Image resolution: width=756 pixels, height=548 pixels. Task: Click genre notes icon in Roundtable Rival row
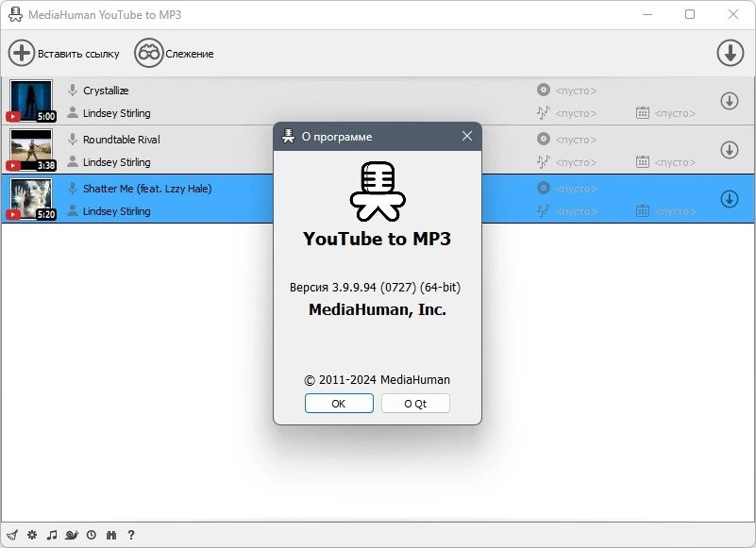[x=544, y=161]
